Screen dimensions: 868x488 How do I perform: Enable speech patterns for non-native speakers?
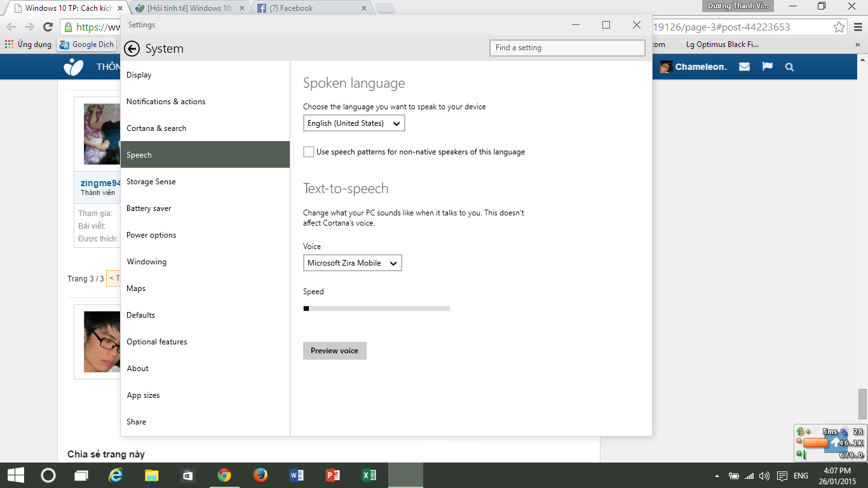point(309,152)
